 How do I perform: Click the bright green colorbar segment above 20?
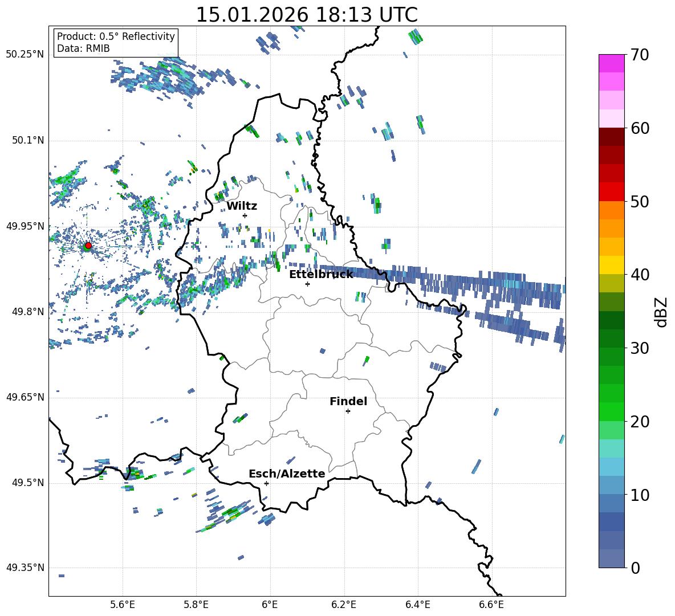[611, 411]
